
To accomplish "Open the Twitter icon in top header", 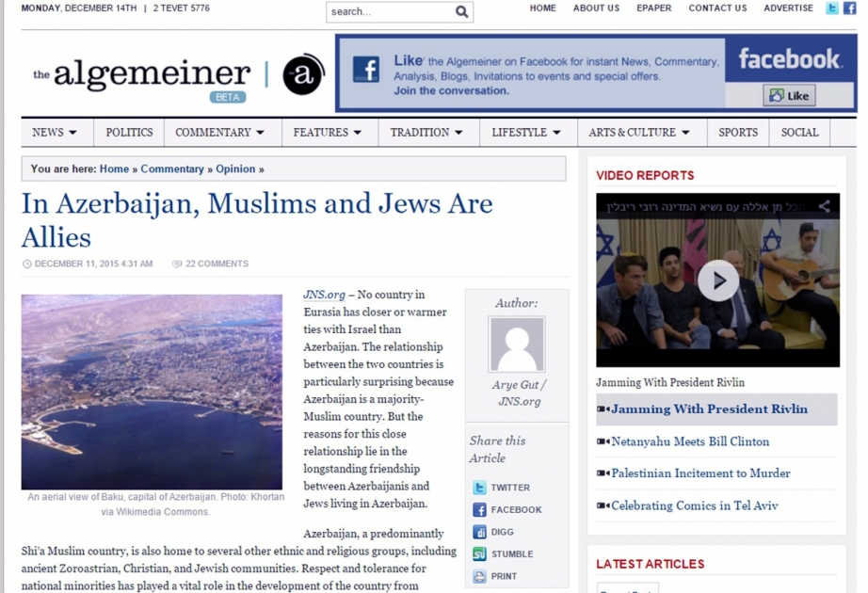I will pos(831,8).
